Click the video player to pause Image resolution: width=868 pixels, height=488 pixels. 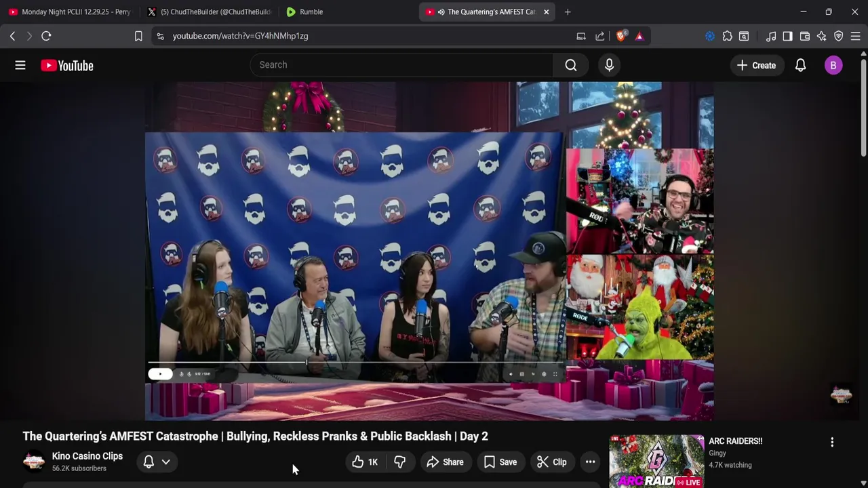[x=429, y=251]
